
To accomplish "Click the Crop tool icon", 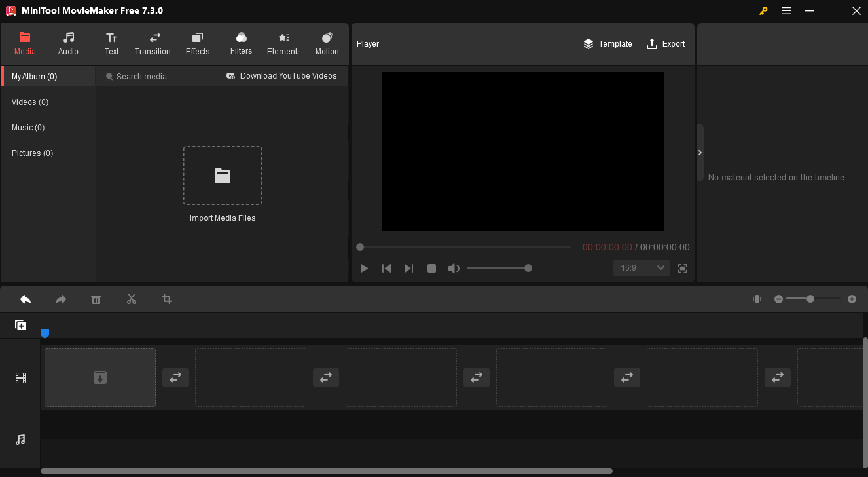I will (x=167, y=299).
